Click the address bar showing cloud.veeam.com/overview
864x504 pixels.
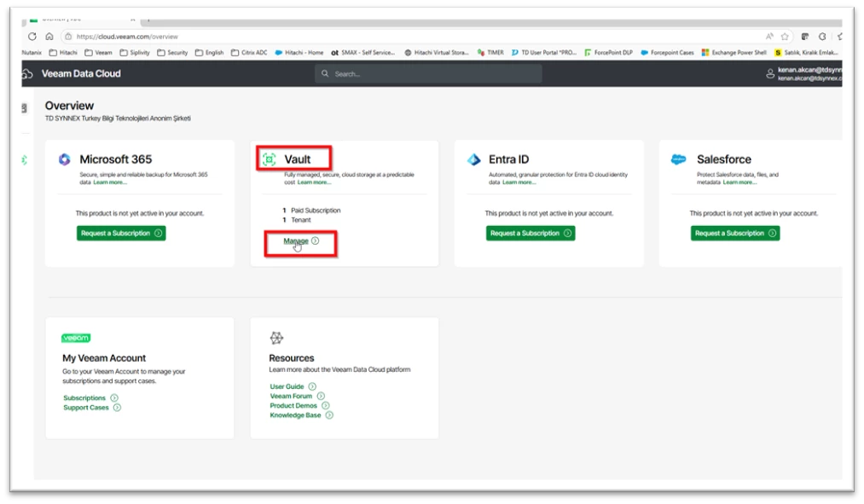(427, 37)
